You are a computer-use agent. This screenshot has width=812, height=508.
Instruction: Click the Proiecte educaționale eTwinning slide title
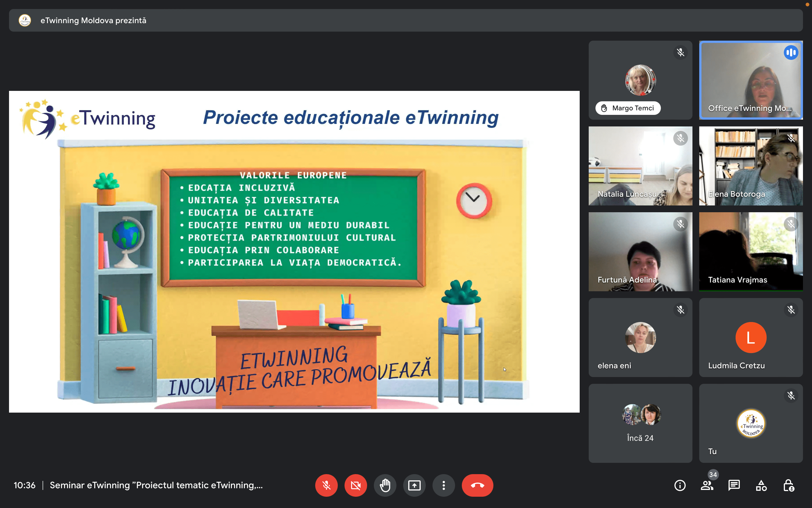point(351,118)
